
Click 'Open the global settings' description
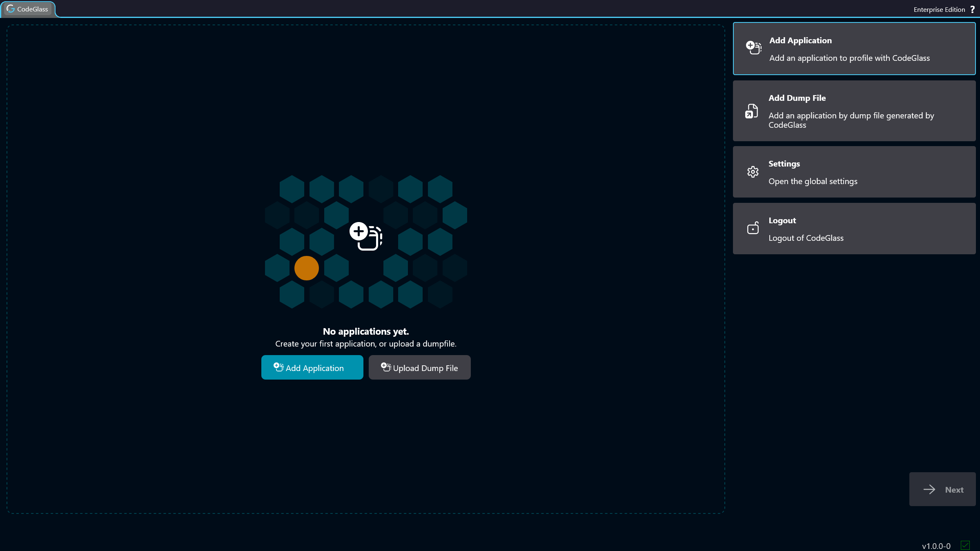(813, 181)
